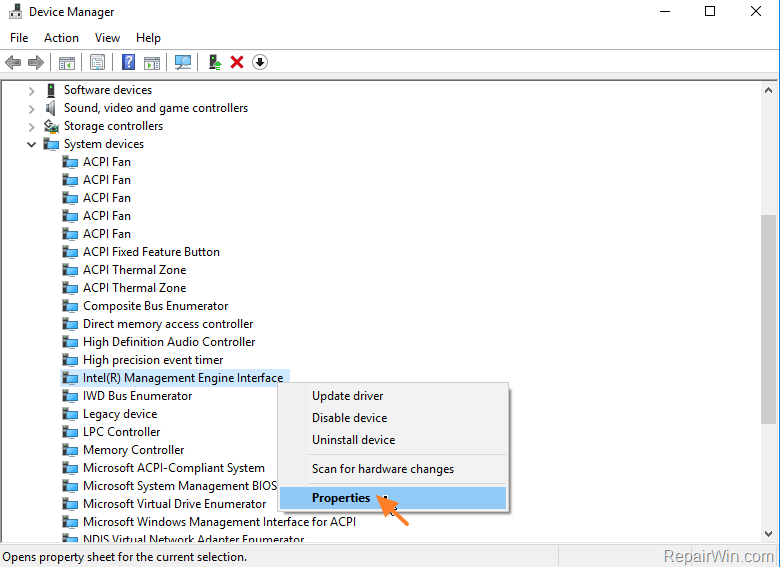Select Properties in the context menu

pyautogui.click(x=393, y=498)
